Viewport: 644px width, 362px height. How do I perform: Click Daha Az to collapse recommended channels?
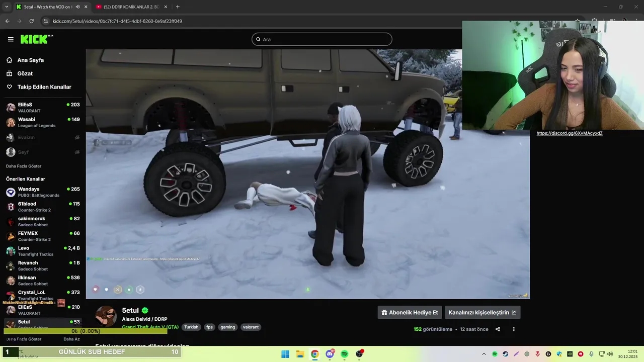[71, 339]
